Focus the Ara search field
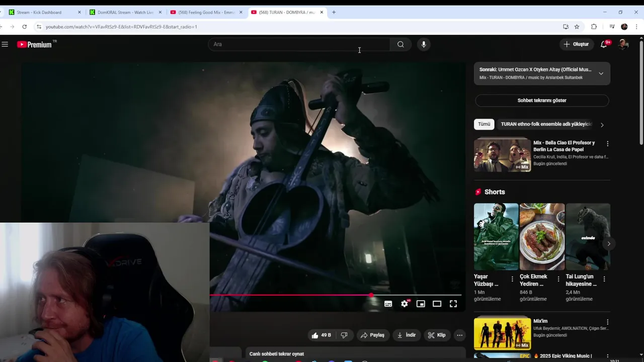Screen dimensions: 644x362 pos(299,44)
